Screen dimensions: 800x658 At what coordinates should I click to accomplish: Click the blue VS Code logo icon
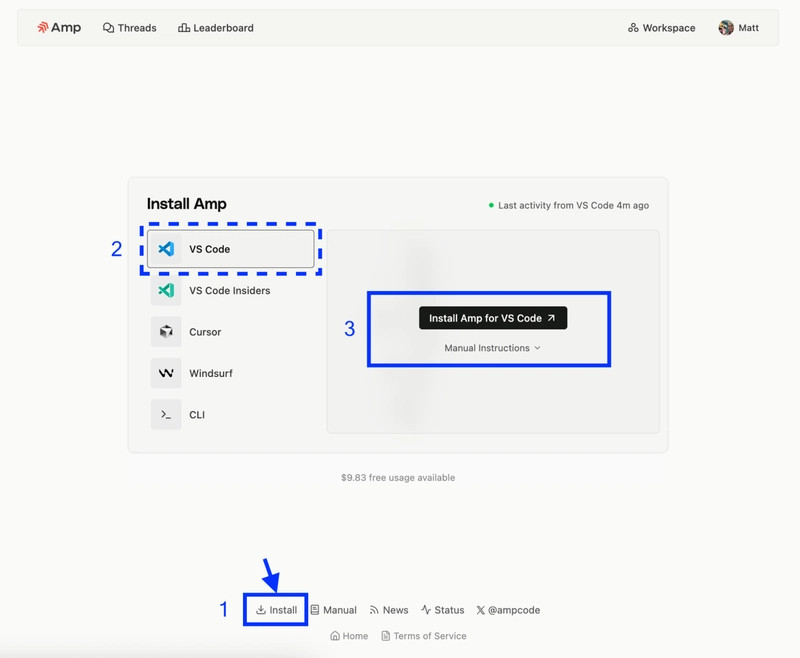[x=166, y=249]
